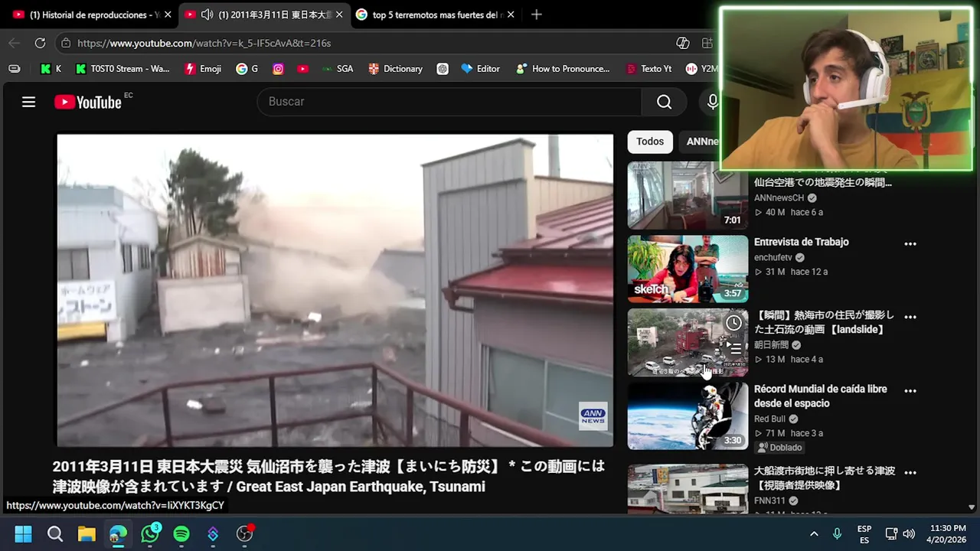Click the tsunami video player

(x=335, y=290)
